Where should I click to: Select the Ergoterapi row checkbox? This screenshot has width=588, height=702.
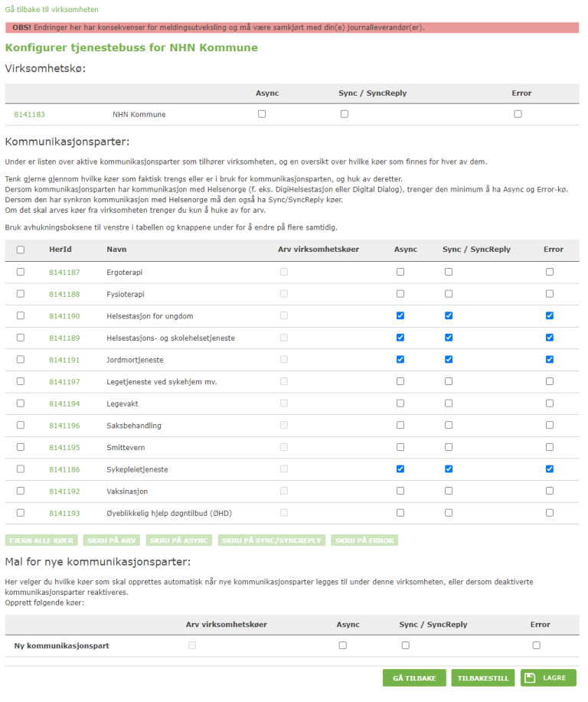pos(21,272)
